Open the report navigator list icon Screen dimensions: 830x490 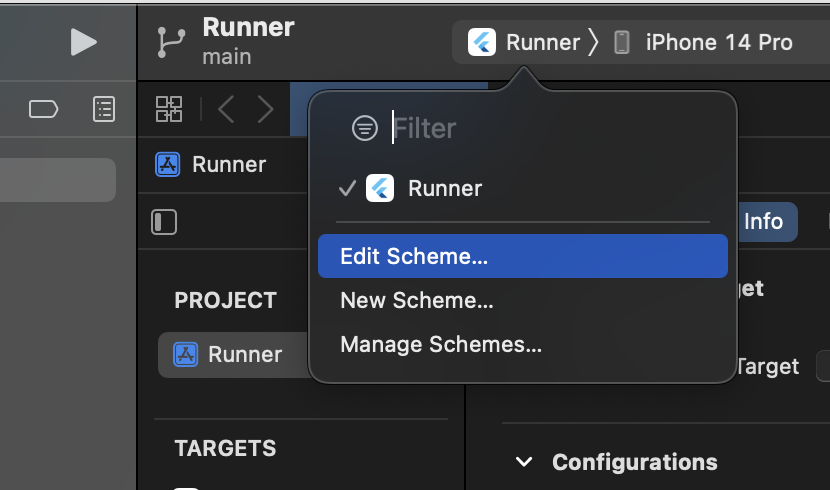coord(104,109)
